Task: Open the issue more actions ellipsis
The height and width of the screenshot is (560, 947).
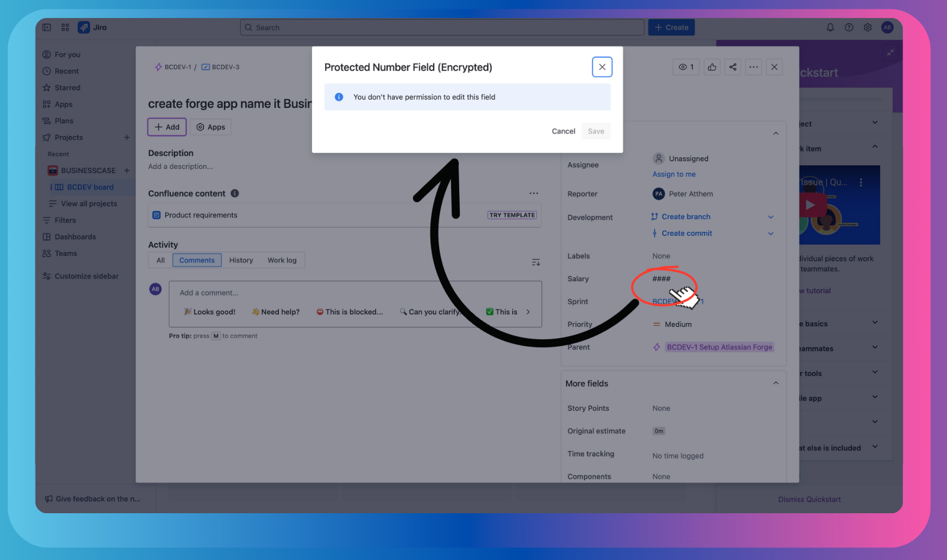Action: (x=754, y=67)
